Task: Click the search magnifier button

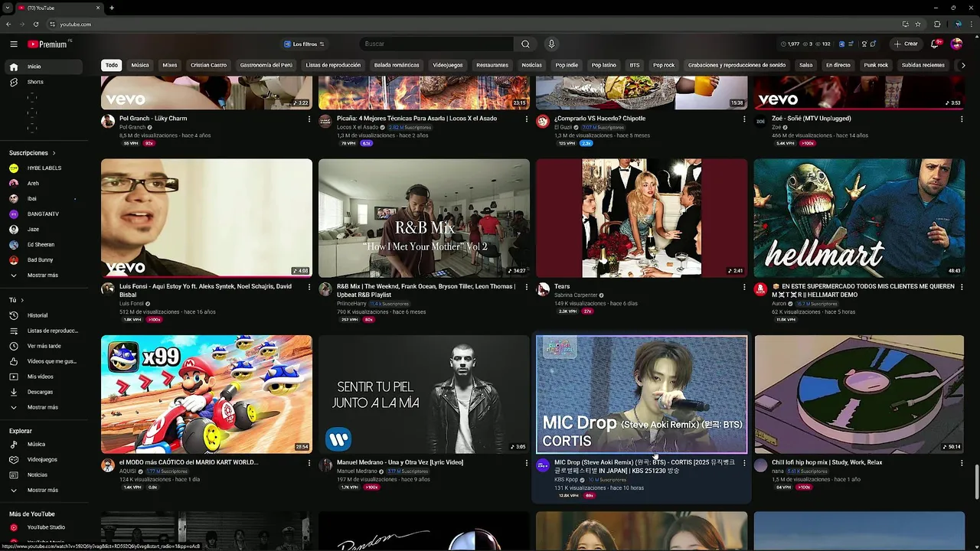Action: click(525, 44)
